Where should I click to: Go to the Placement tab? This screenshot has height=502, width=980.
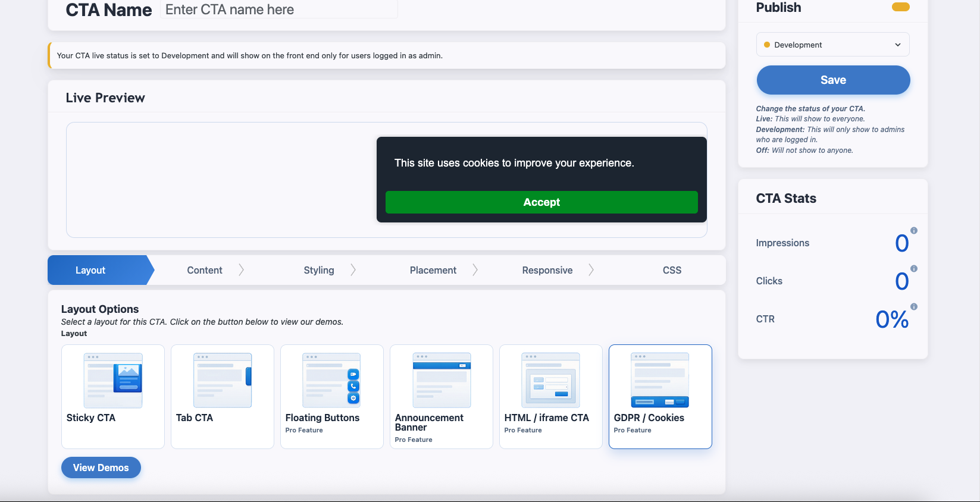tap(433, 270)
